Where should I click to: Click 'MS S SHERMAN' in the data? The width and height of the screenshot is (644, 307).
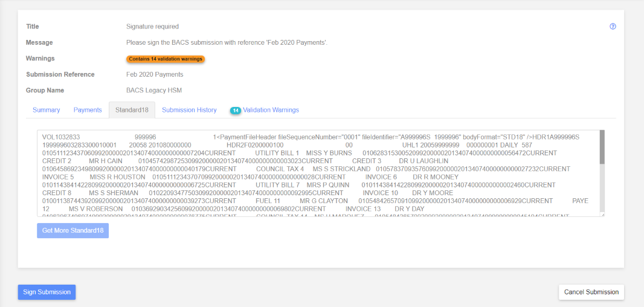pos(114,193)
